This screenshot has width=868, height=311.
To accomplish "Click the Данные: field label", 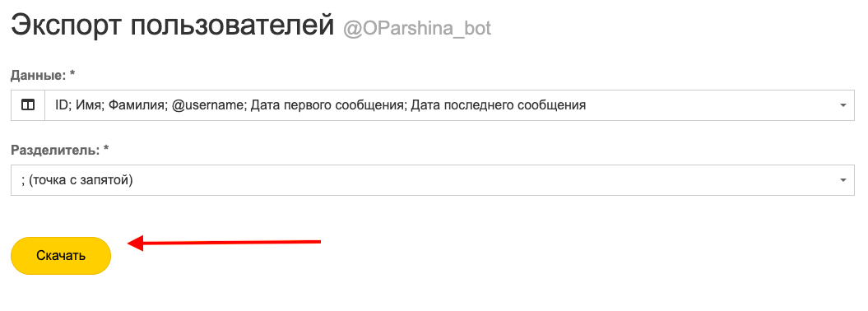I will pyautogui.click(x=38, y=75).
